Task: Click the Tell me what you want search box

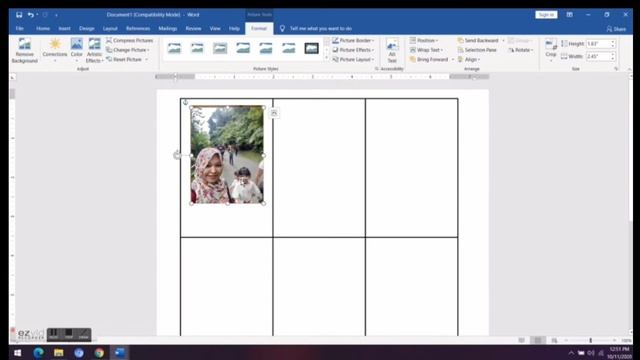Action: (320, 29)
